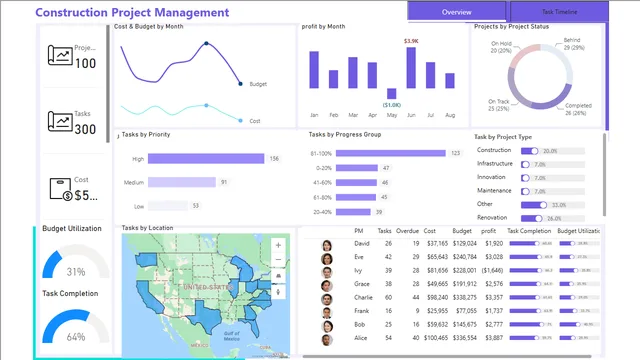Click the On Track 25 (25%) legend label
Viewport: 640px width, 360px height.
pos(499,105)
